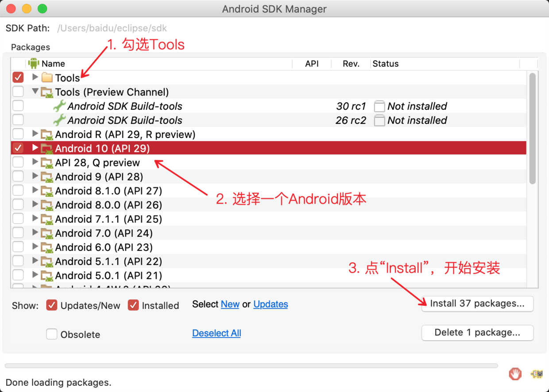Image resolution: width=549 pixels, height=392 pixels.
Task: Click the Android 5.0.1 folder icon
Action: 47,276
